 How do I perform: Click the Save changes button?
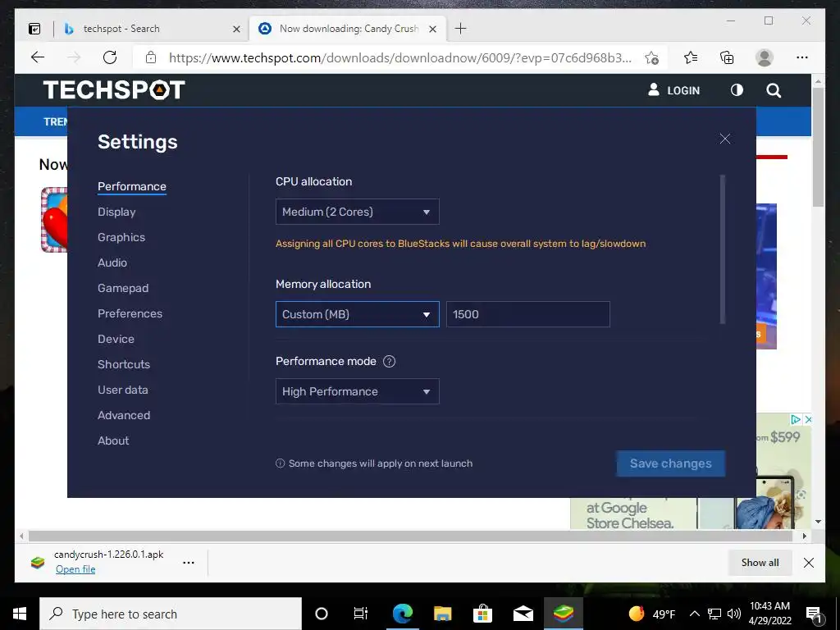pos(671,463)
